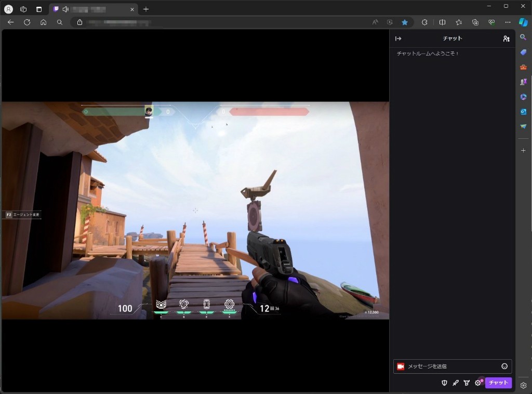Image resolution: width=532 pixels, height=394 pixels.
Task: Collapse the chat panel with the arrow icon
Action: [x=398, y=38]
